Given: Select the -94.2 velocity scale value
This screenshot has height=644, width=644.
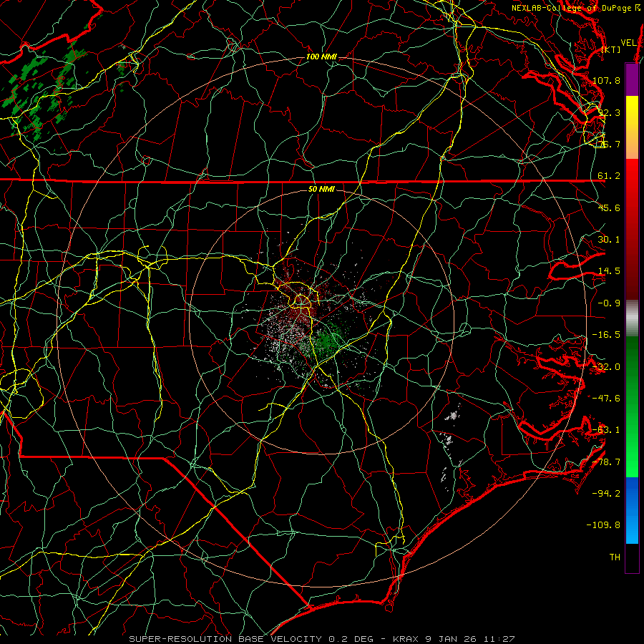Looking at the screenshot, I should 606,493.
